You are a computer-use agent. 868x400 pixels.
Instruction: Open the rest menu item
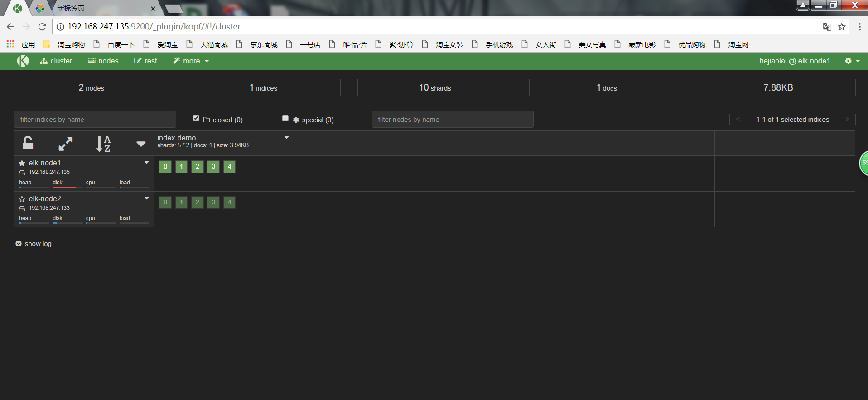[x=145, y=61]
